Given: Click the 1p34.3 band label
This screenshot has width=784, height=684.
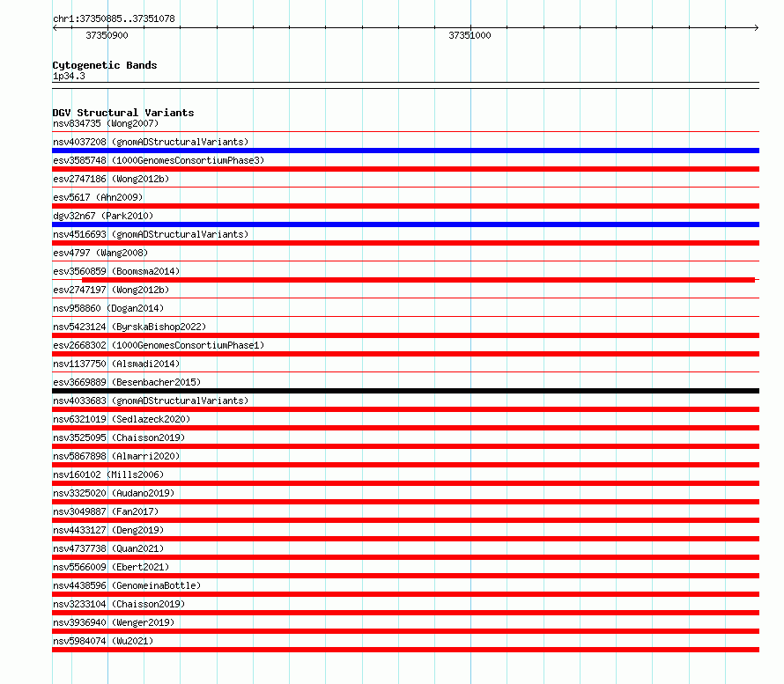Looking at the screenshot, I should [x=69, y=76].
